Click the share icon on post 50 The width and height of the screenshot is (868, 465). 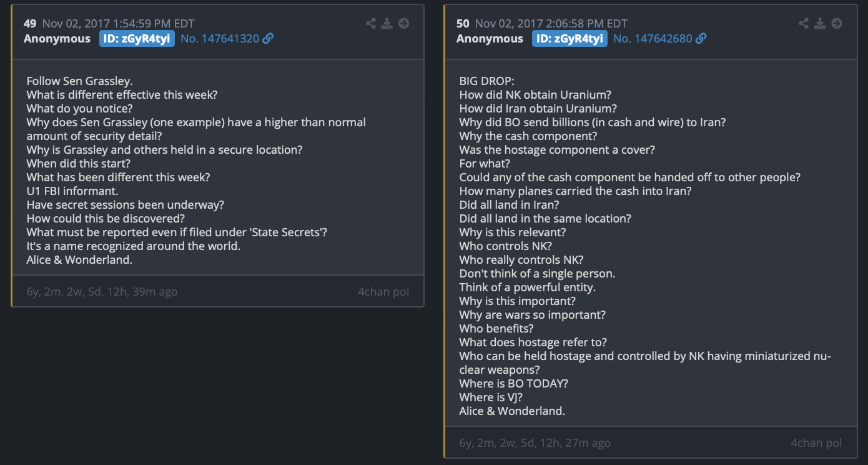point(804,24)
